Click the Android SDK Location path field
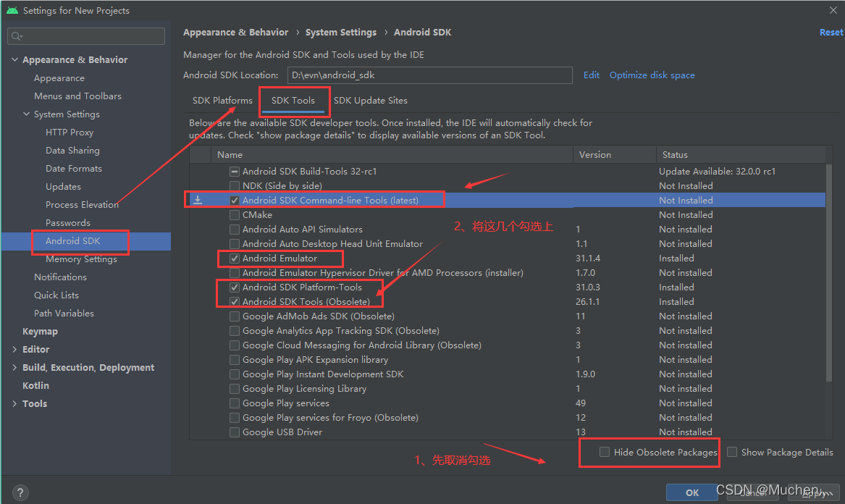 coord(429,75)
